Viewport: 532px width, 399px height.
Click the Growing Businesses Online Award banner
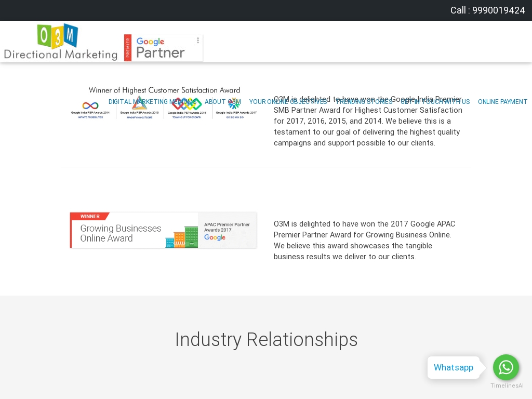tap(163, 230)
